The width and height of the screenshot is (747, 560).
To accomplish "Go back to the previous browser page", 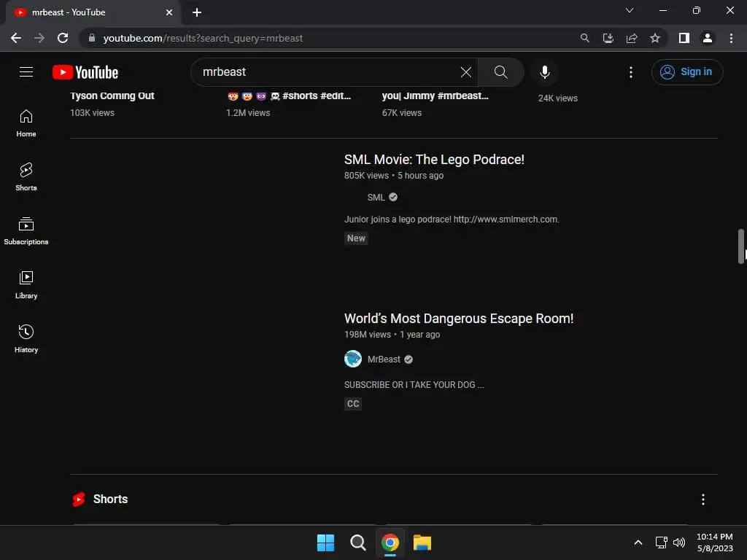I will point(16,38).
